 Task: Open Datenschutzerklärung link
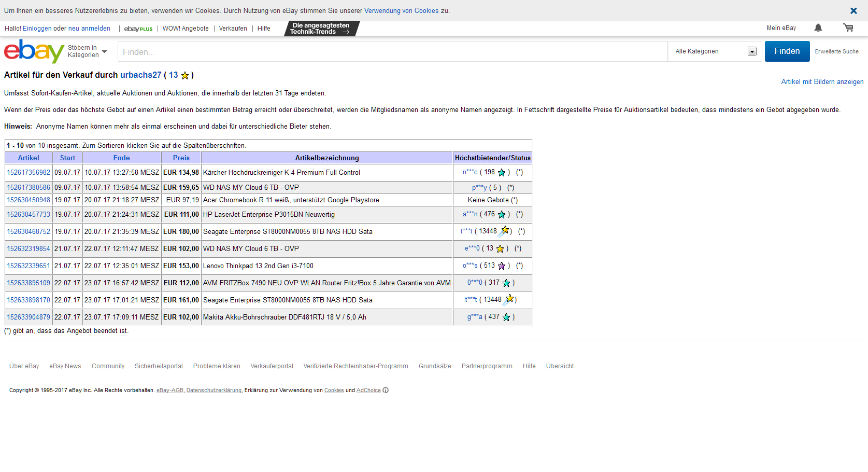tap(214, 391)
